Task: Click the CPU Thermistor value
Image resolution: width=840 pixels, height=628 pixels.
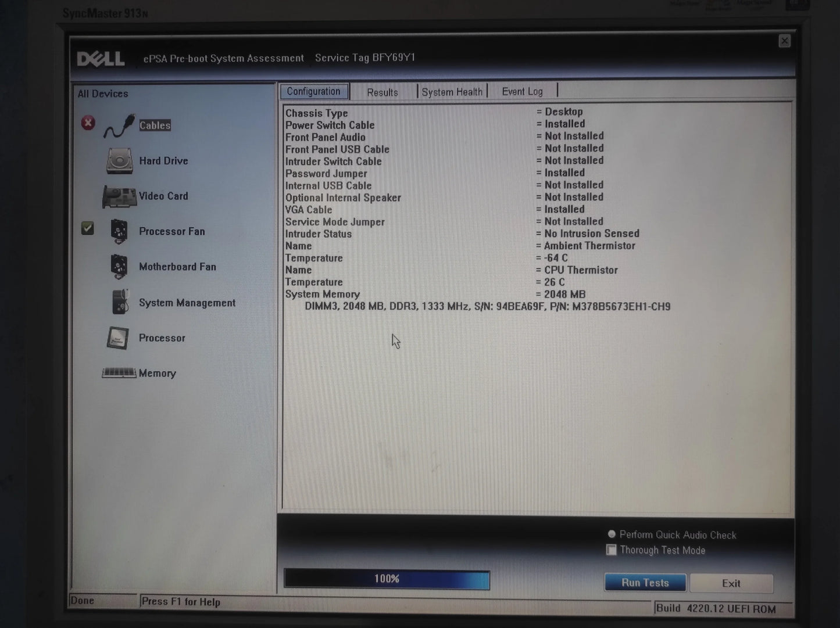Action: pos(581,270)
